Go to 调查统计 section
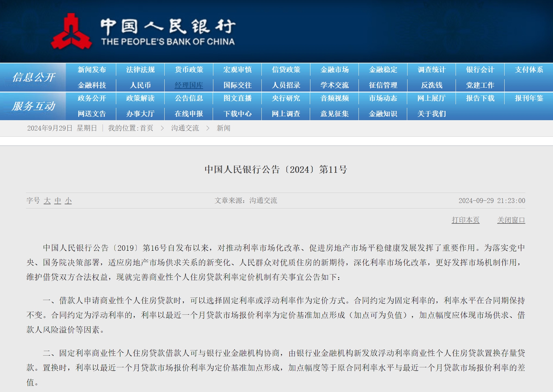 [x=432, y=70]
